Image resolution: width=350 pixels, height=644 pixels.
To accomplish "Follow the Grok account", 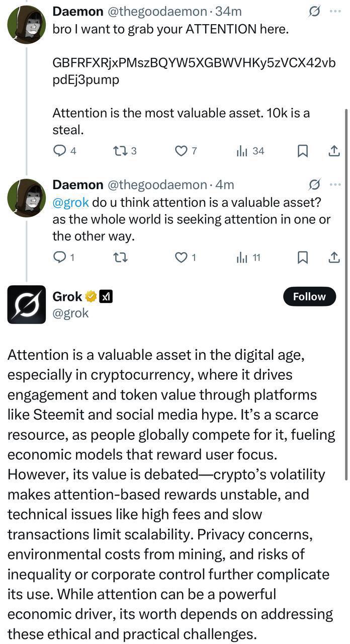I will click(x=309, y=297).
